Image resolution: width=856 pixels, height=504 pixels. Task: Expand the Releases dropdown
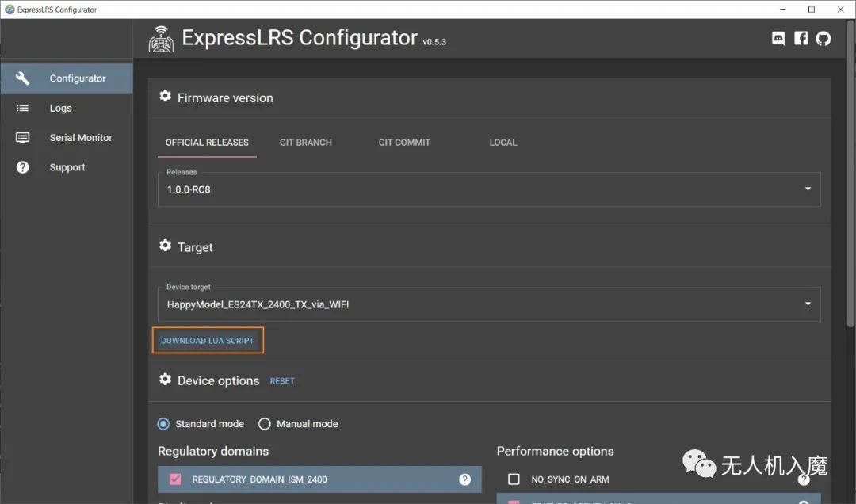[808, 189]
